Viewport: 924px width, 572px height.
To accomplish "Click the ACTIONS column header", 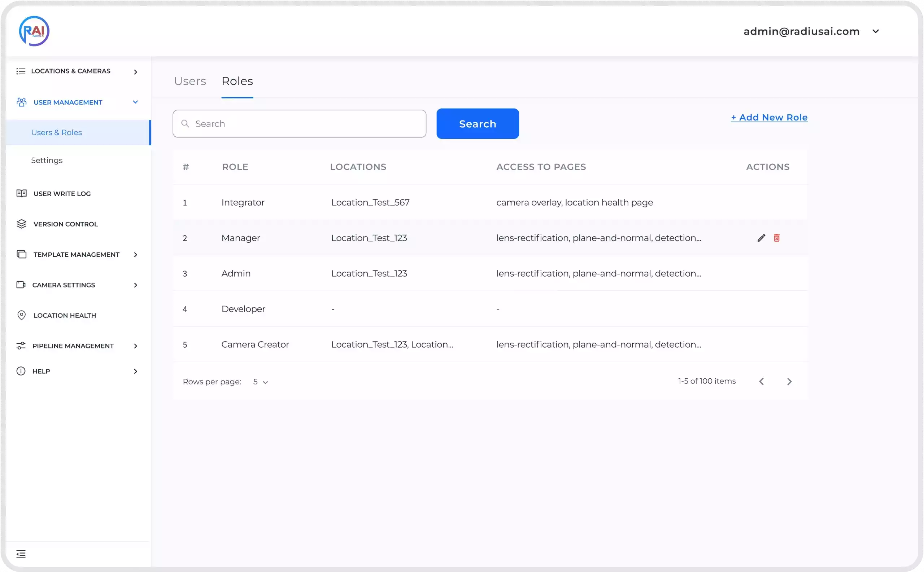I will [x=768, y=167].
